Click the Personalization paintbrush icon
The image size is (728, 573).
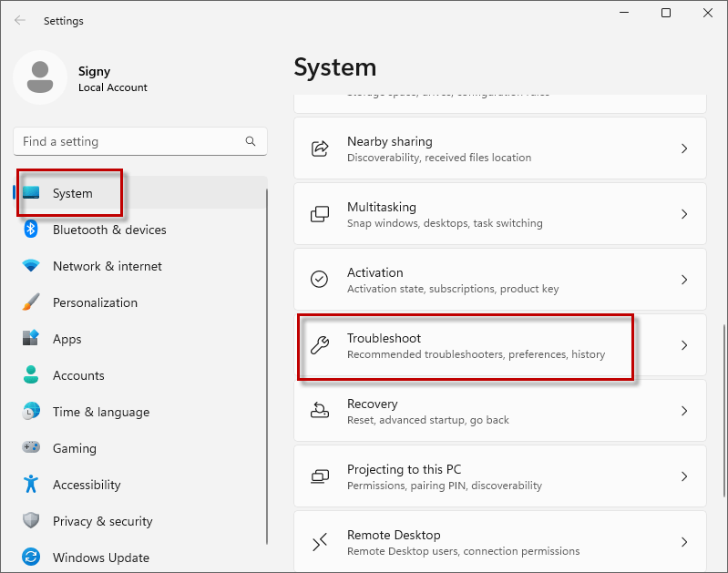pos(31,302)
